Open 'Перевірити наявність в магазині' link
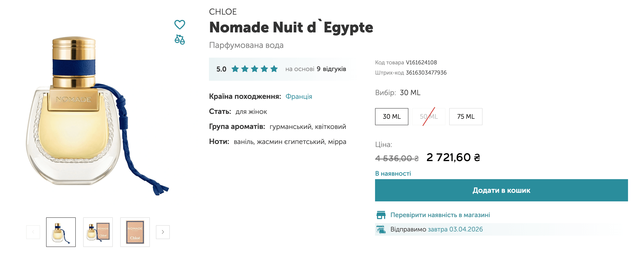 (440, 215)
